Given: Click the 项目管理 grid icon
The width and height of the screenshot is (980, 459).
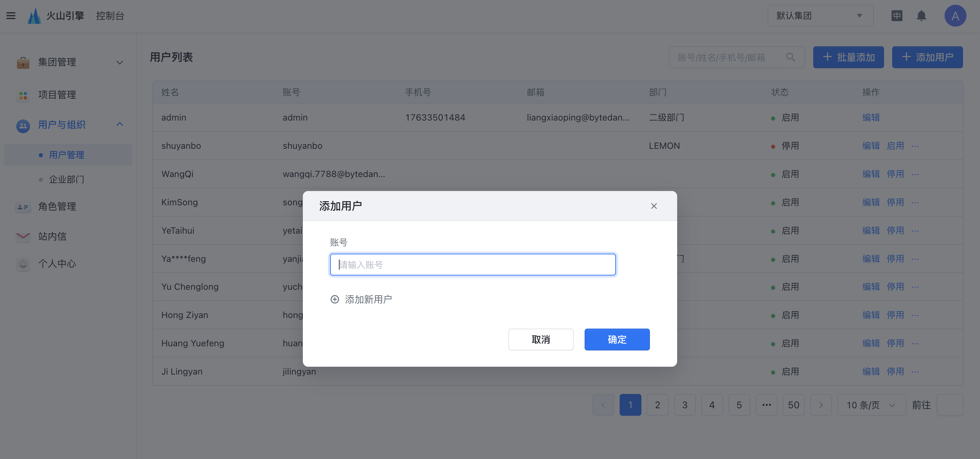Looking at the screenshot, I should click(23, 95).
